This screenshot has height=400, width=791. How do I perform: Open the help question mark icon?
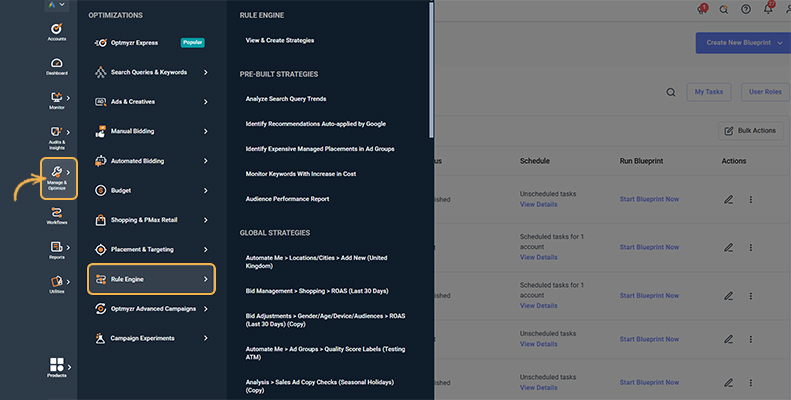[x=746, y=9]
